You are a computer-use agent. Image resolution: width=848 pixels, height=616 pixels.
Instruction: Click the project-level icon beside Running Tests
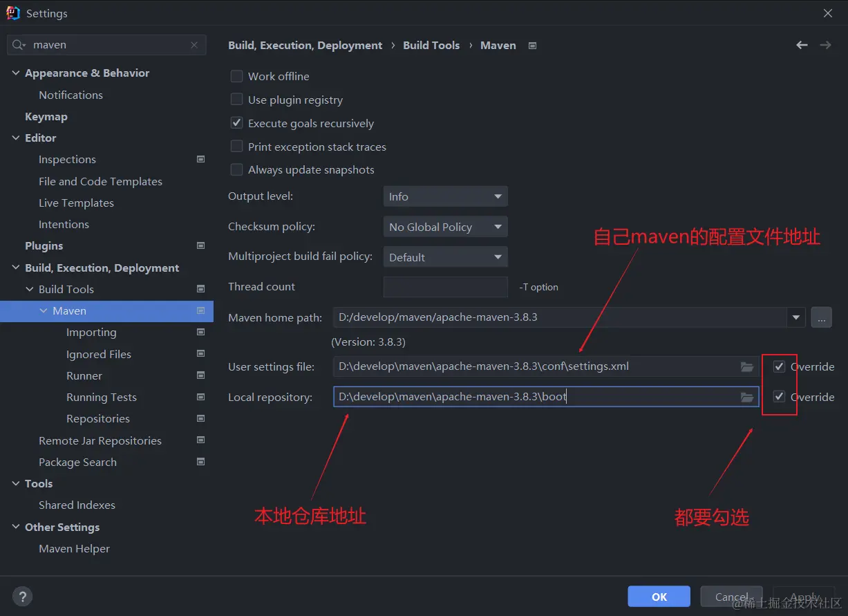pyautogui.click(x=201, y=398)
